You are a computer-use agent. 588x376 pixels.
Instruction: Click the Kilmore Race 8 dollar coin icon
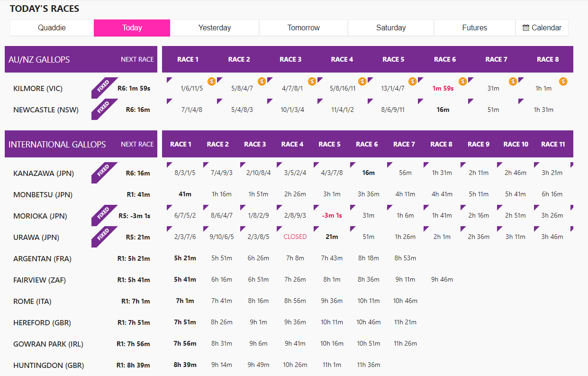tap(563, 82)
